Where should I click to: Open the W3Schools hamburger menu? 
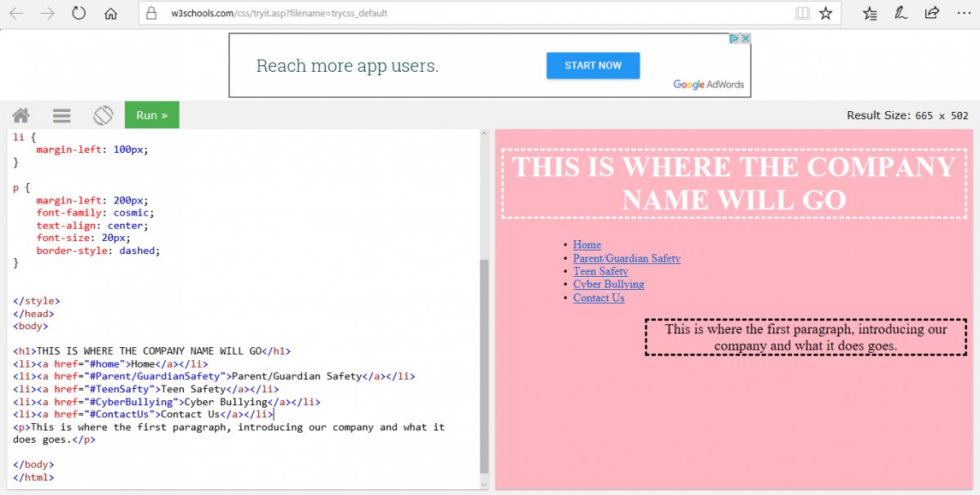coord(61,115)
